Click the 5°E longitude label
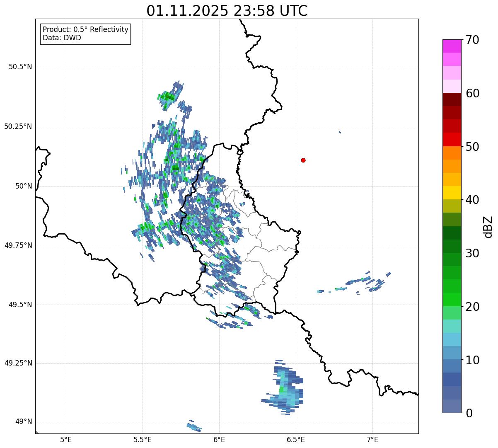Image resolution: width=498 pixels, height=448 pixels. [x=66, y=440]
